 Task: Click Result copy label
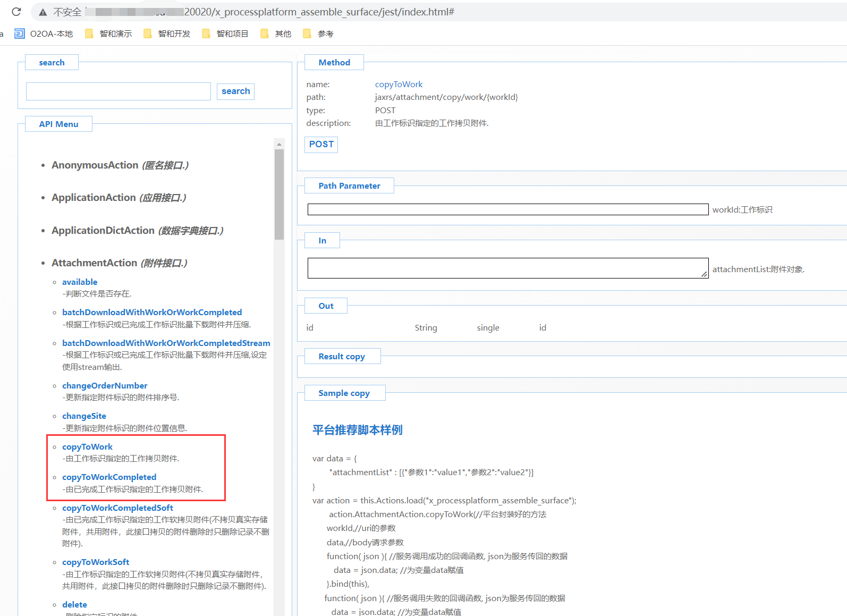coord(342,357)
